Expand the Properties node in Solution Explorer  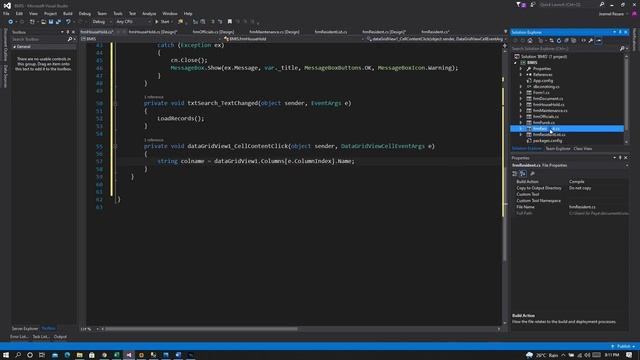point(521,69)
